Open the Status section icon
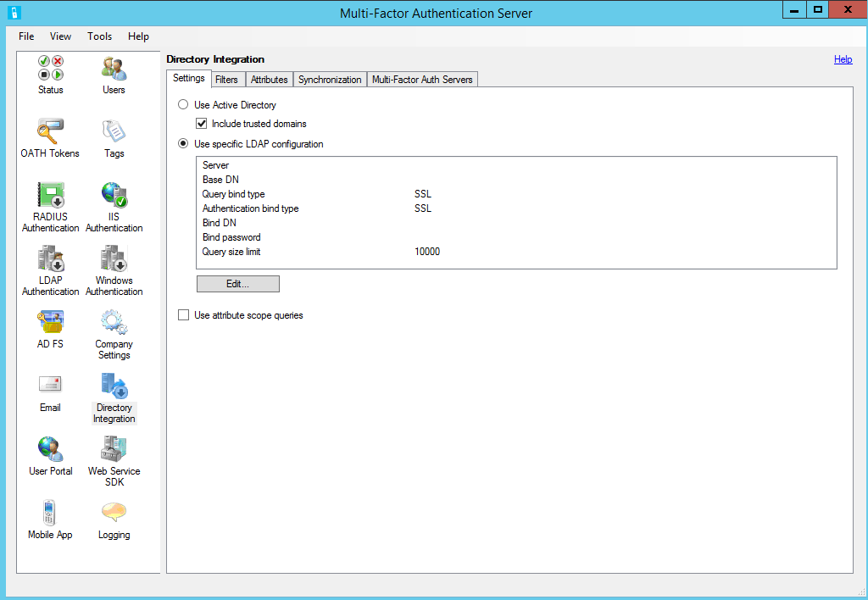Viewport: 868px width, 600px height. pos(50,68)
